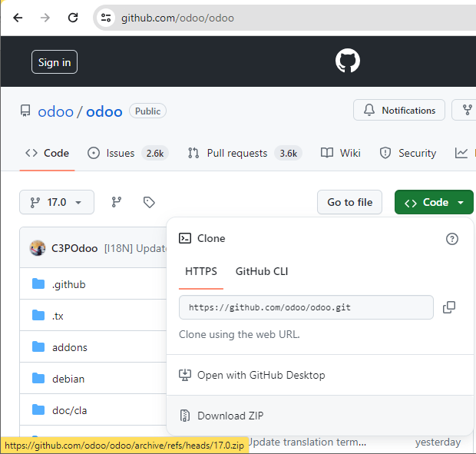
Task: Open the Security tab
Action: [408, 153]
